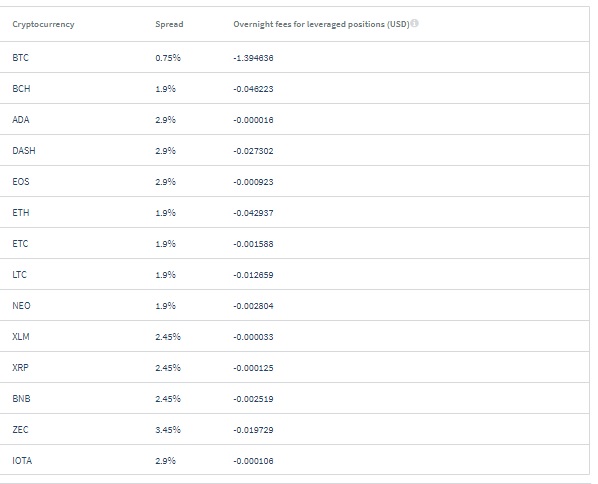Click the BTC spread value 0.75%
Screen dimensions: 598x484
coord(168,58)
